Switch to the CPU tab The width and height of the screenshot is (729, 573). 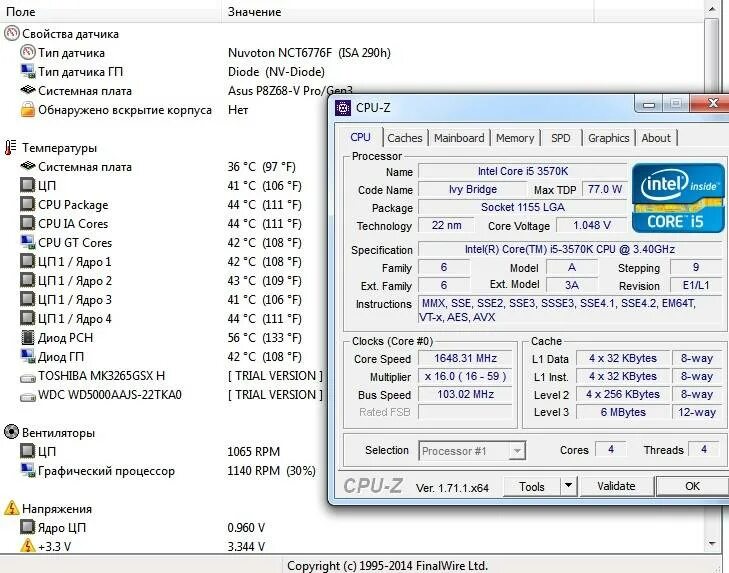(360, 137)
